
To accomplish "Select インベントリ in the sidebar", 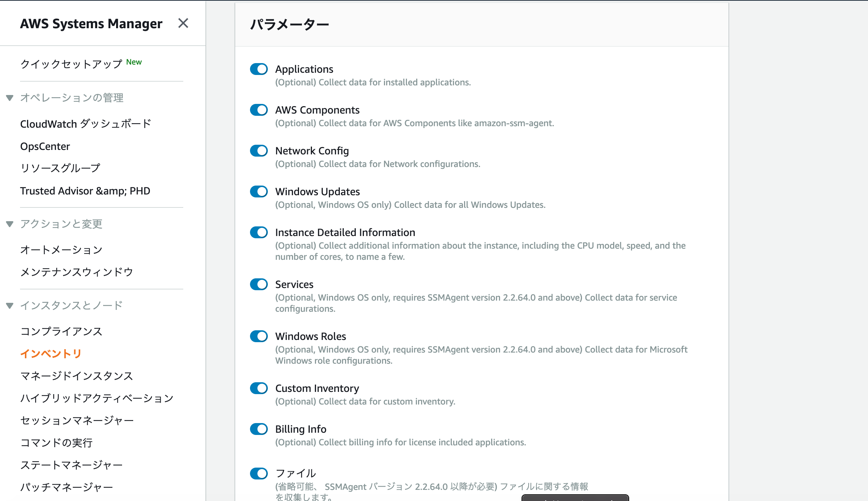I will click(x=51, y=354).
